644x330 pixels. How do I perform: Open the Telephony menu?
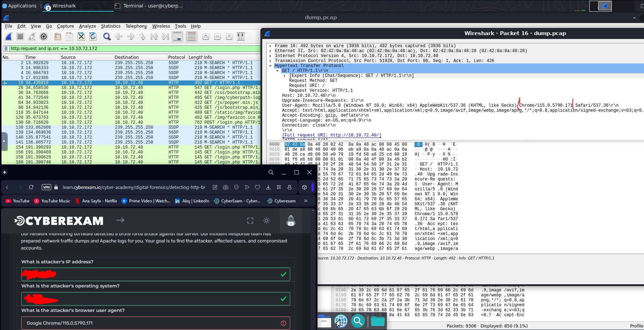136,26
